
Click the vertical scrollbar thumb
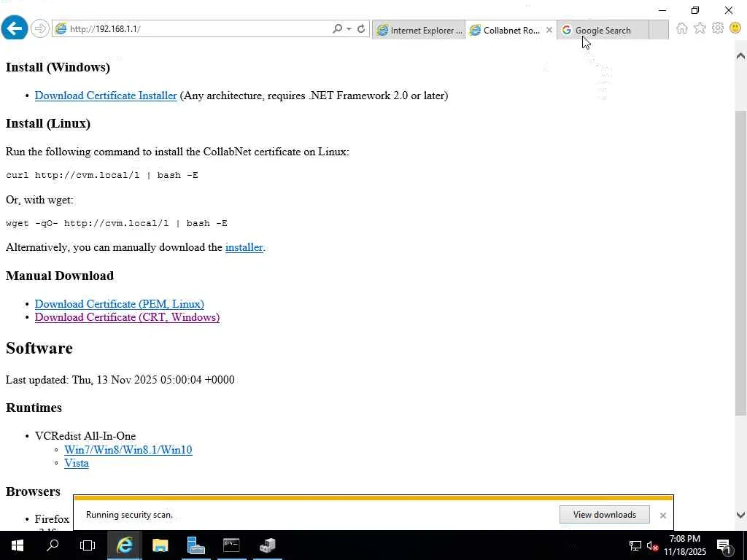tap(740, 262)
